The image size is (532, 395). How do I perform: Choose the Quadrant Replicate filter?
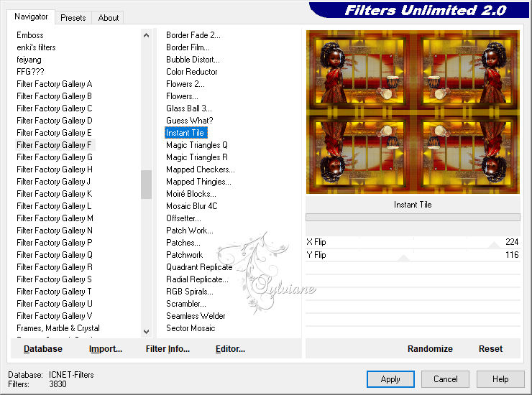pyautogui.click(x=199, y=267)
